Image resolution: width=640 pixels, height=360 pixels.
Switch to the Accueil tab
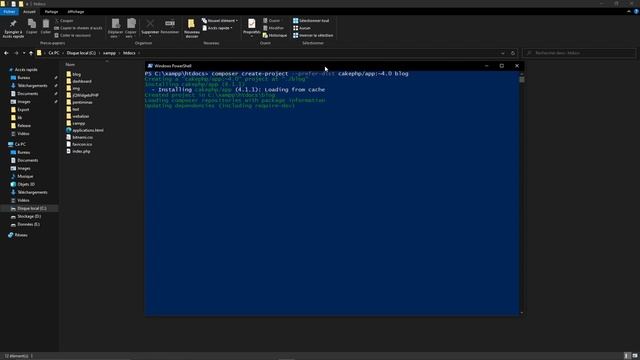pos(29,12)
